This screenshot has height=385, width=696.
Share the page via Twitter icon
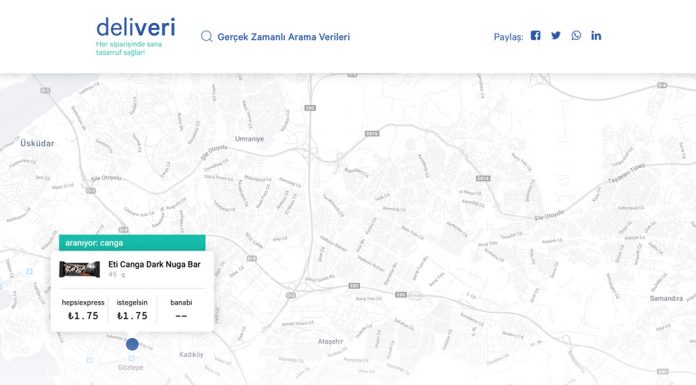click(556, 36)
